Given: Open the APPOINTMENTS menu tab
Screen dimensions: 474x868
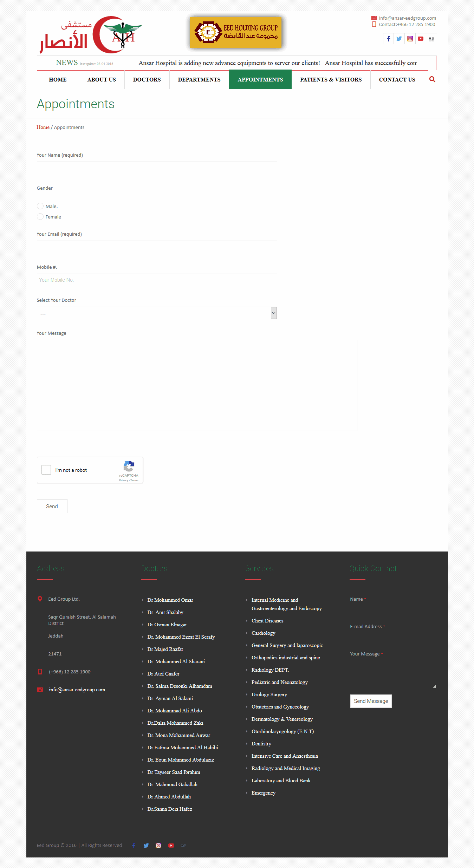Looking at the screenshot, I should pyautogui.click(x=260, y=80).
